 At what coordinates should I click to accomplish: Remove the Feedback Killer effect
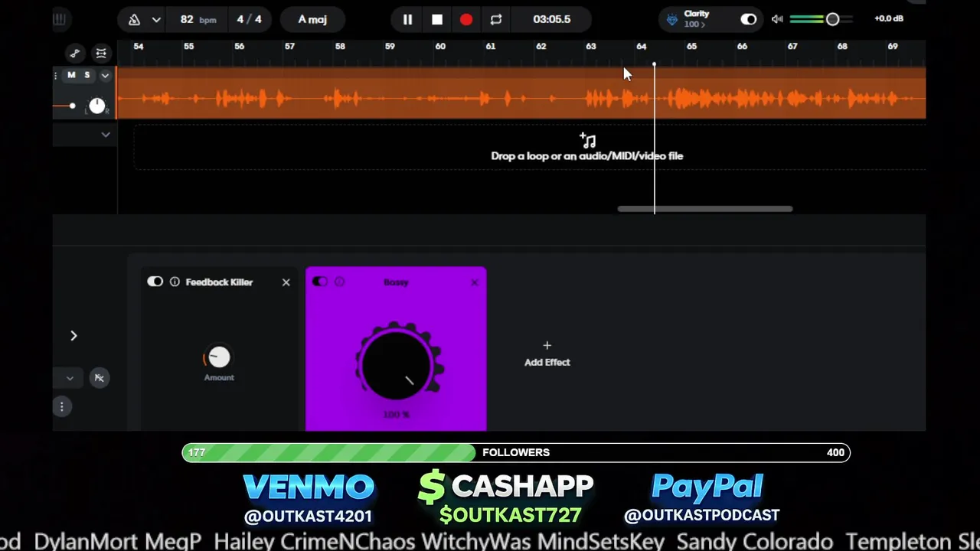click(286, 282)
